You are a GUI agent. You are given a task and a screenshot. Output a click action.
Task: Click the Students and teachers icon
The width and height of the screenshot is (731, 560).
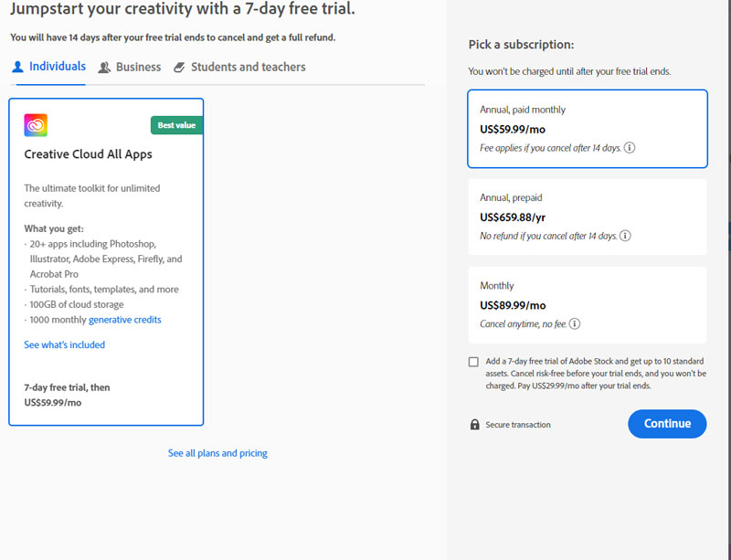[x=179, y=68]
